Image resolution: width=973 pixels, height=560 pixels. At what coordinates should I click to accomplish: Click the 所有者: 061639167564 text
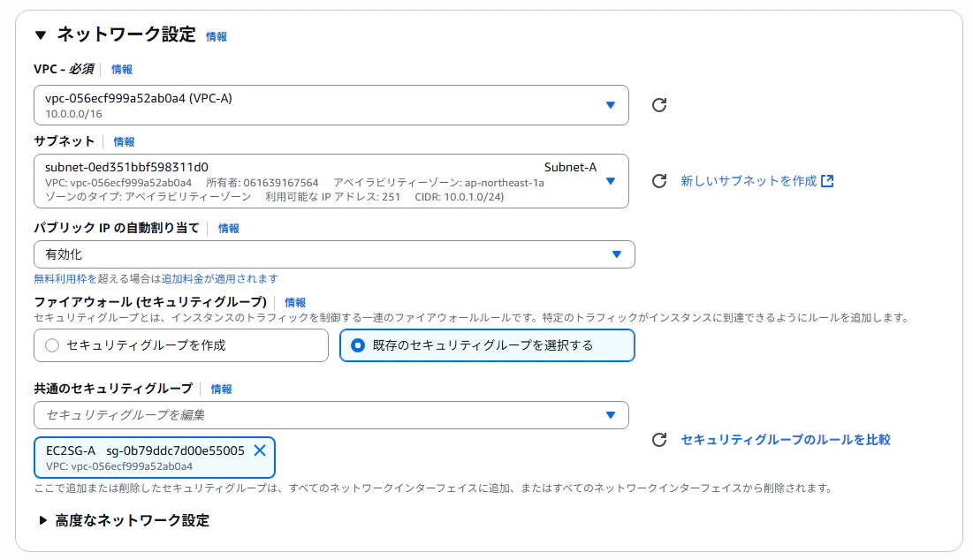point(262,183)
